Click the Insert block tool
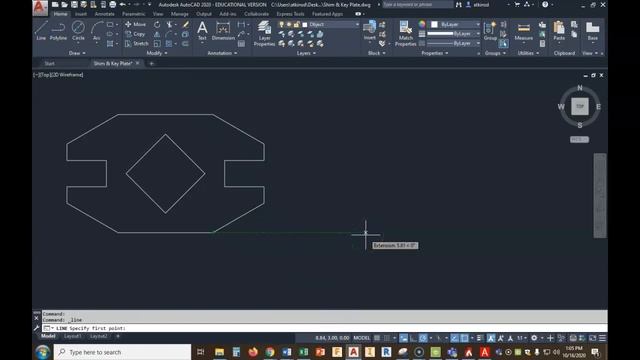The height and width of the screenshot is (360, 640). (369, 31)
